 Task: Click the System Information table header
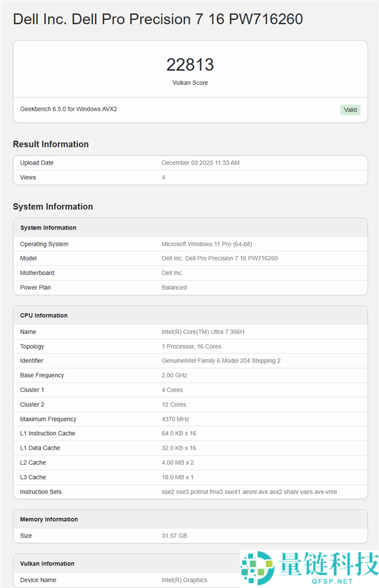[48, 228]
